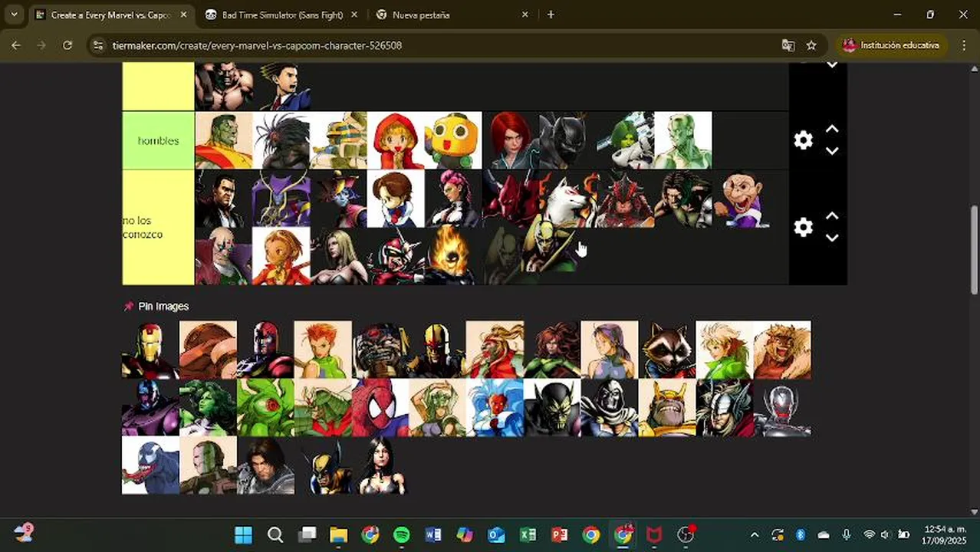The width and height of the screenshot is (980, 552).
Task: Bookmark this page with the star
Action: pos(811,45)
